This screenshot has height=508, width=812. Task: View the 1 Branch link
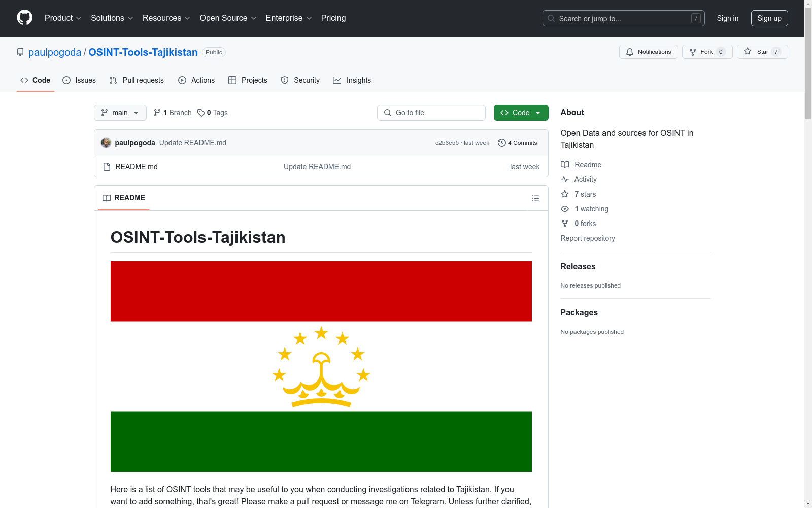click(173, 113)
